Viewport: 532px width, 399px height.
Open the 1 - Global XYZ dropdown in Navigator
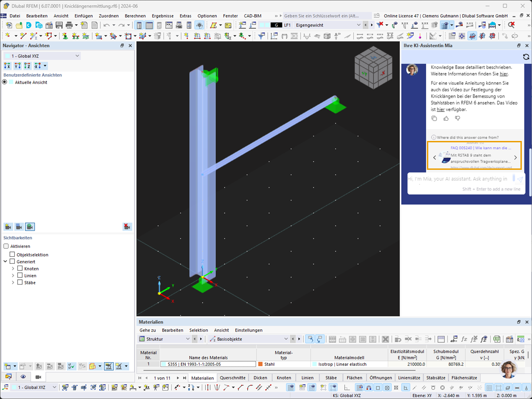(42, 56)
